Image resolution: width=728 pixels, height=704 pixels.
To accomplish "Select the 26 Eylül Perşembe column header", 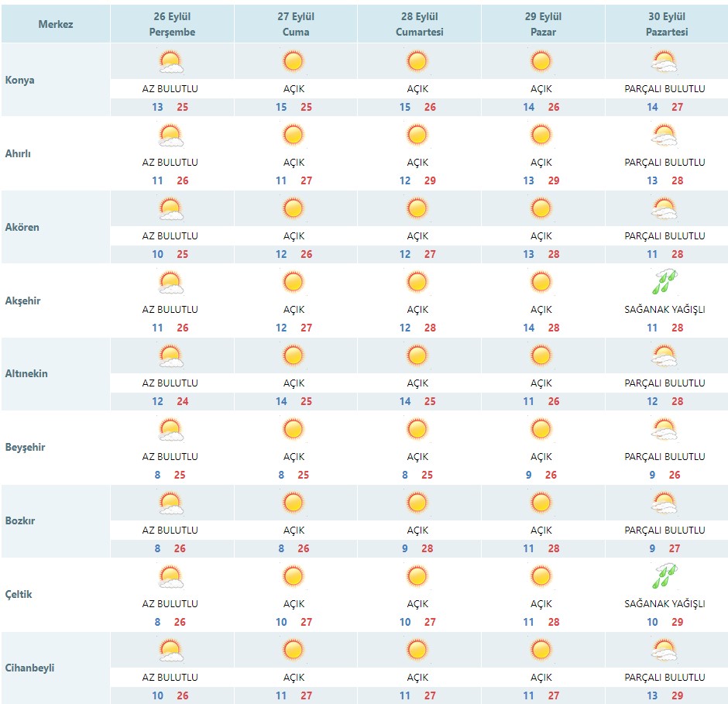I will click(x=172, y=24).
